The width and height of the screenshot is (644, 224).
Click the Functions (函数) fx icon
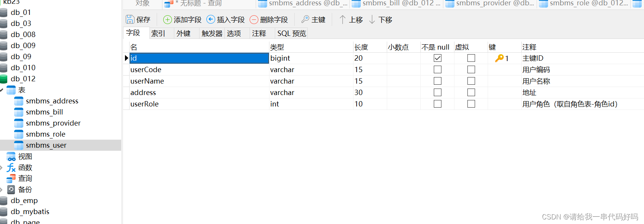point(11,168)
